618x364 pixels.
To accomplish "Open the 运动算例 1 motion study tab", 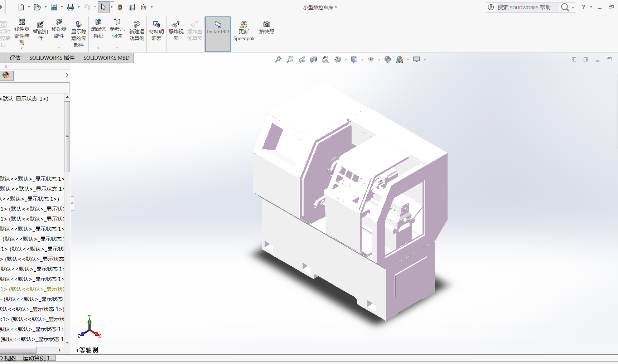I will (36, 358).
